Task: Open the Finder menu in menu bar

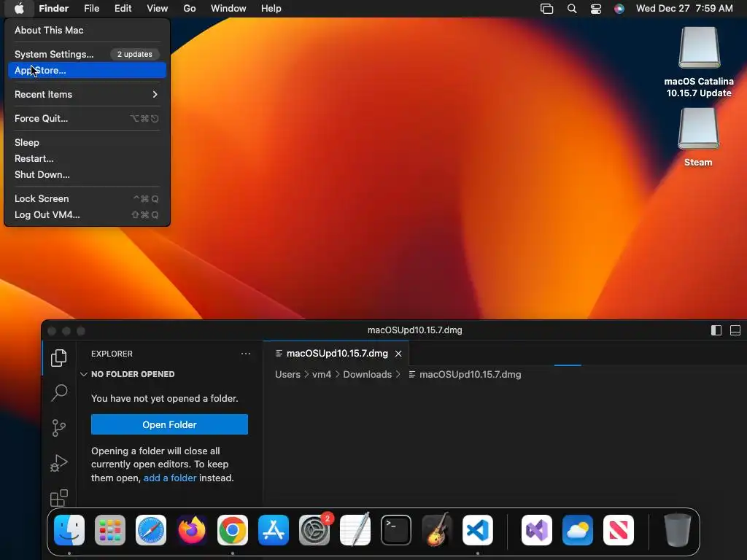Action: [x=54, y=9]
